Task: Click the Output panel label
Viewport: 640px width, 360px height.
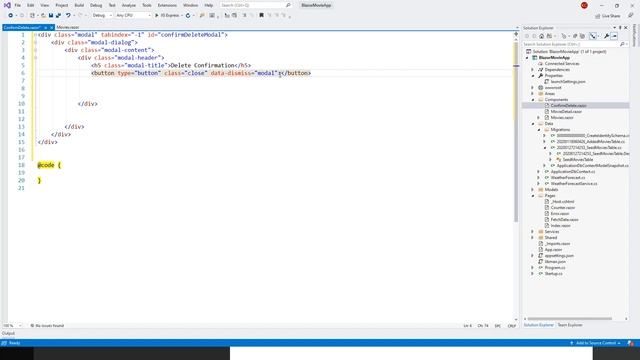Action: [x=8, y=333]
